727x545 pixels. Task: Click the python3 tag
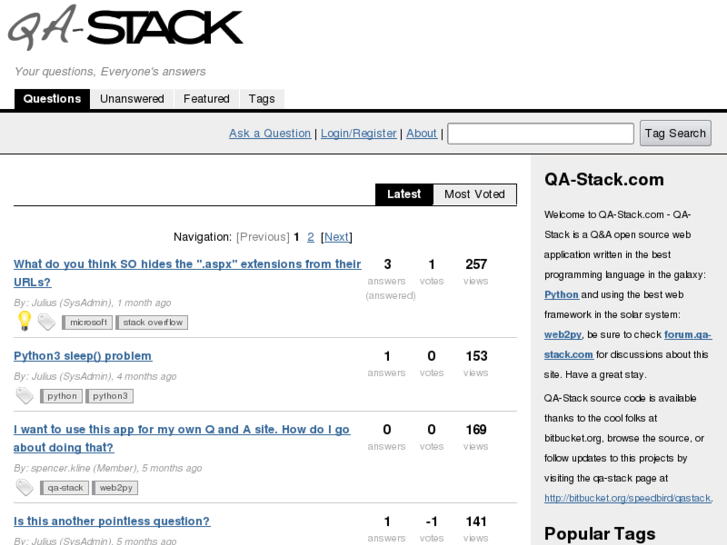tap(110, 396)
